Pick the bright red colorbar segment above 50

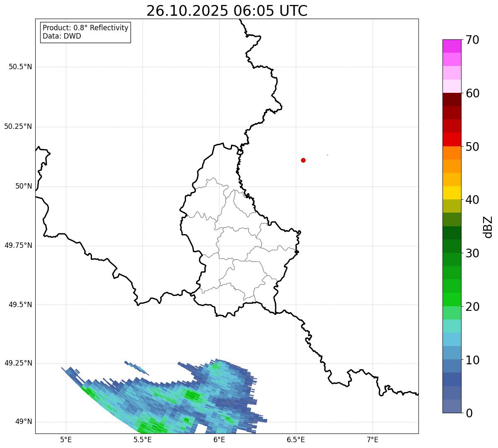point(452,140)
